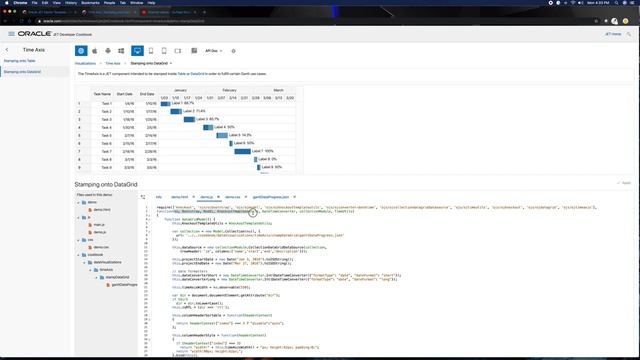The width and height of the screenshot is (640, 360).
Task: Open DataGrid link in description text
Action: coord(197,74)
